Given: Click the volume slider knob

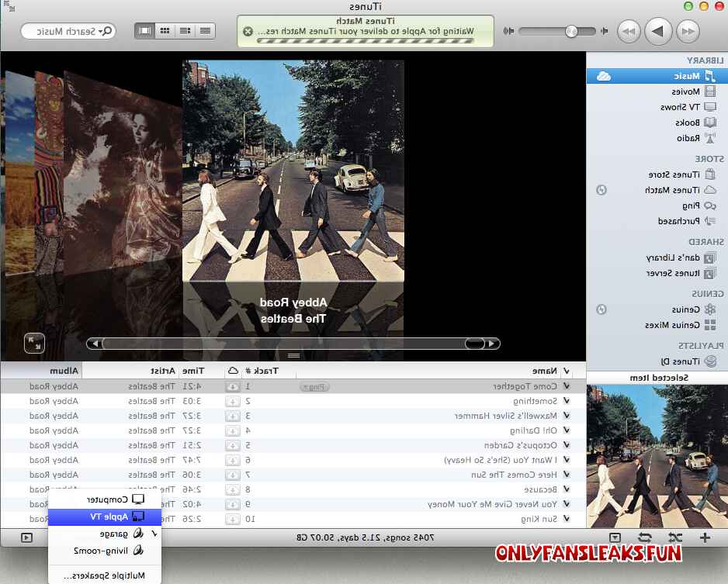Looking at the screenshot, I should click(x=571, y=31).
